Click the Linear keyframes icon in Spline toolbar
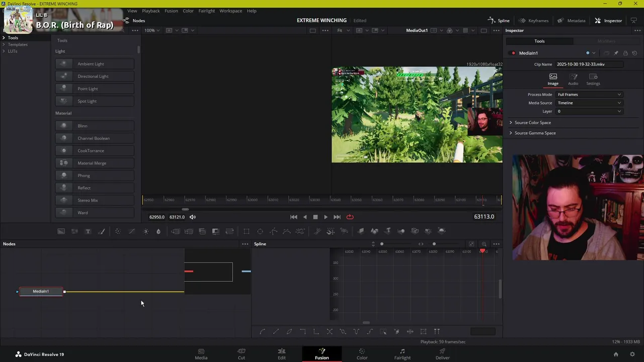Screen dimensions: 644x362 276,331
